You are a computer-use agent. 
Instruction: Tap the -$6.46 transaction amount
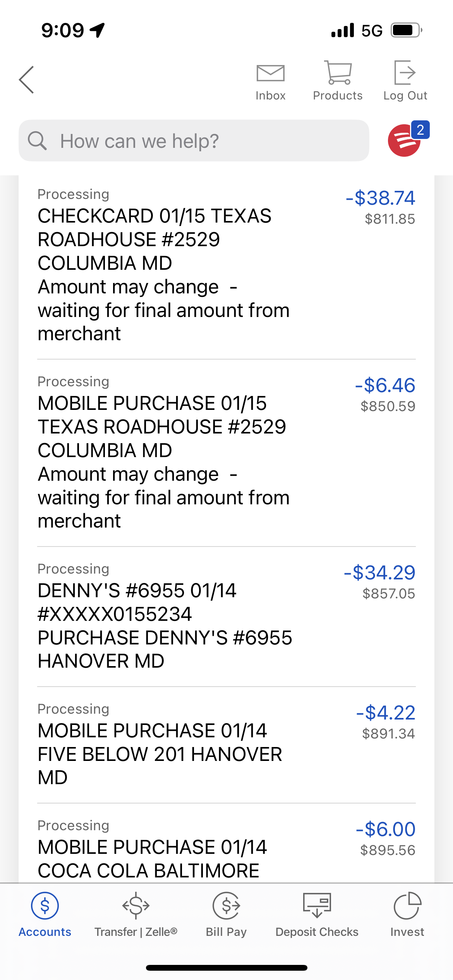click(x=385, y=385)
